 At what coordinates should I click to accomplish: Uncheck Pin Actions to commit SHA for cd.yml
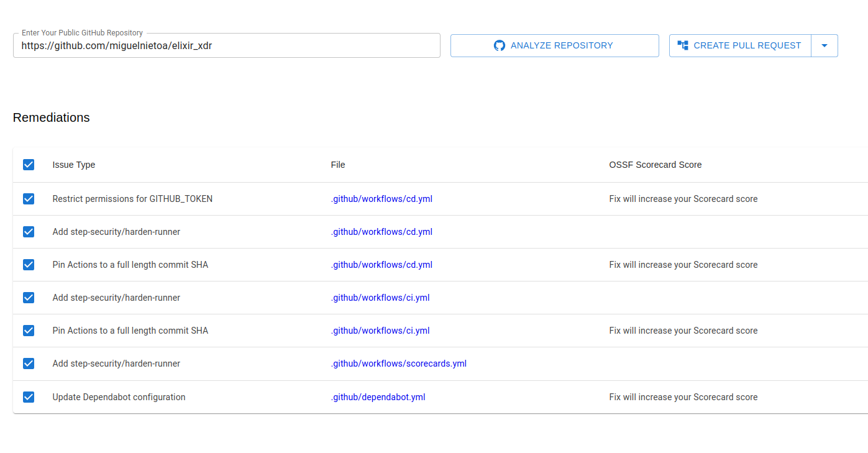pyautogui.click(x=29, y=264)
